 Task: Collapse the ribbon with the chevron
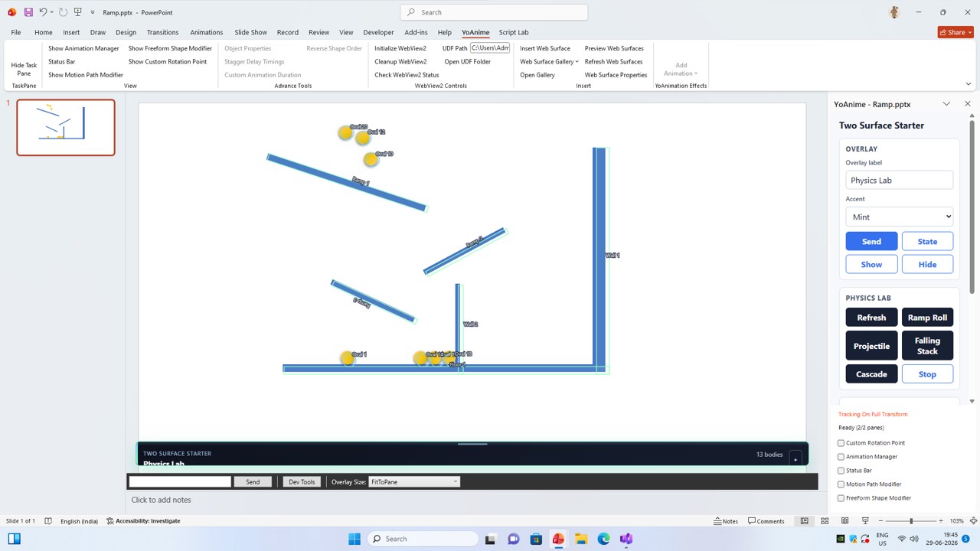(968, 84)
